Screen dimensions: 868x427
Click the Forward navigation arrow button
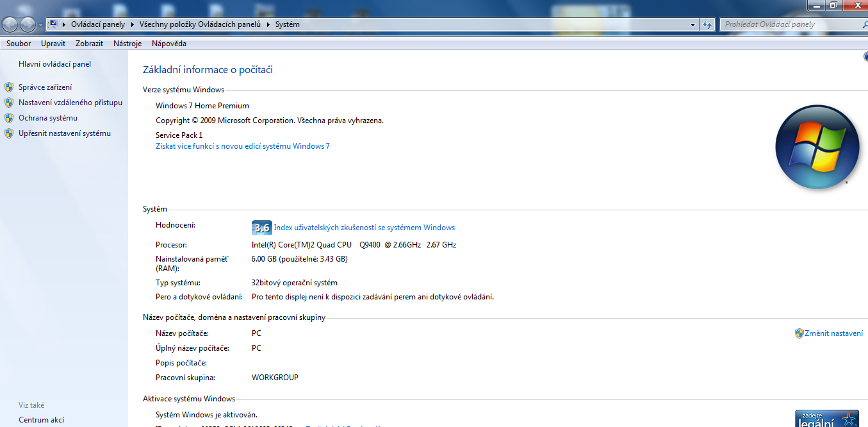point(28,24)
